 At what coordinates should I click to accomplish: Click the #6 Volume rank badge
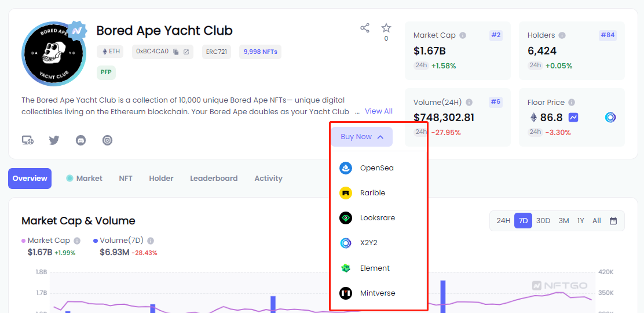pos(496,102)
